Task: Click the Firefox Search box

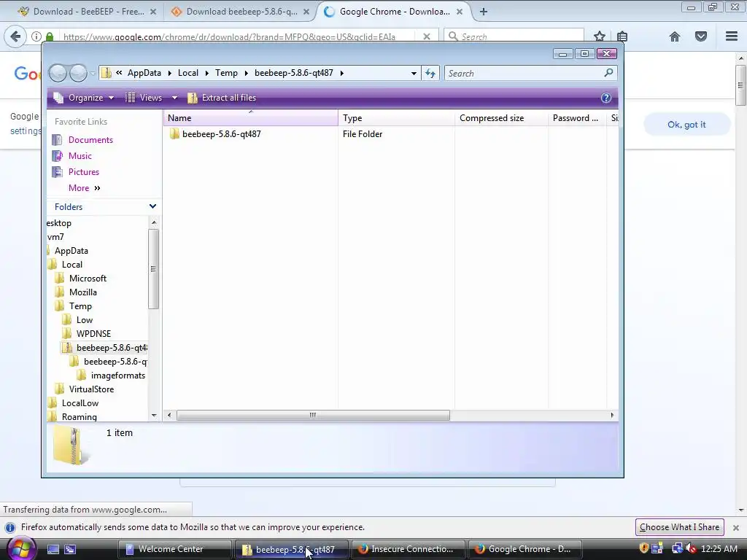Action: coord(514,36)
